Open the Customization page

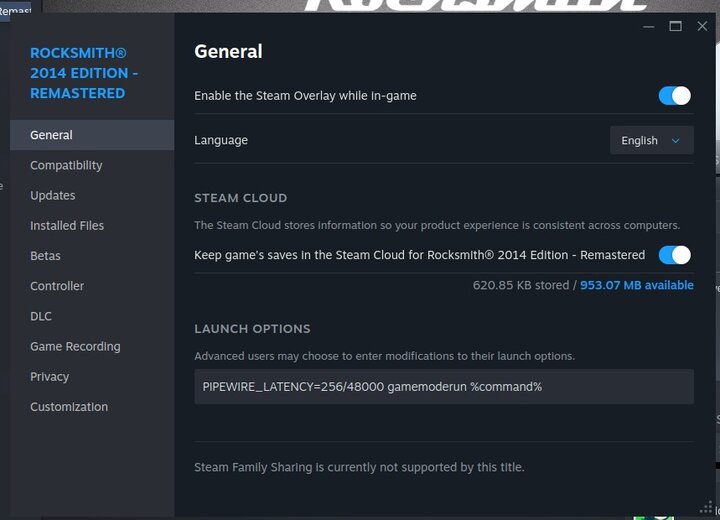(x=69, y=407)
